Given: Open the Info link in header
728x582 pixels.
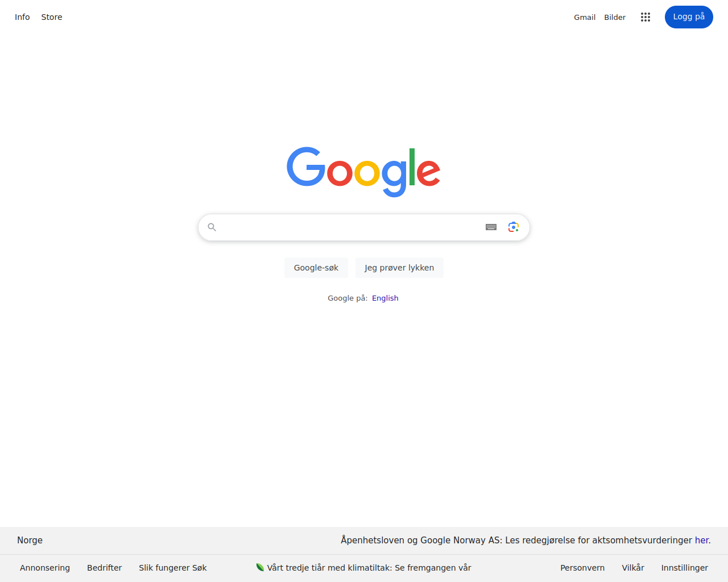Looking at the screenshot, I should pyautogui.click(x=22, y=17).
